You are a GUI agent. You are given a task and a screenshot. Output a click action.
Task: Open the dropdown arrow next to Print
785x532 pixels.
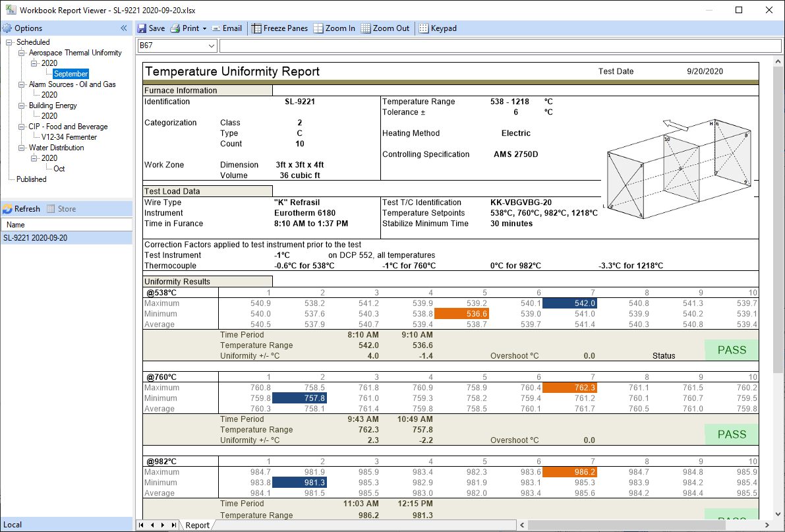coord(204,28)
